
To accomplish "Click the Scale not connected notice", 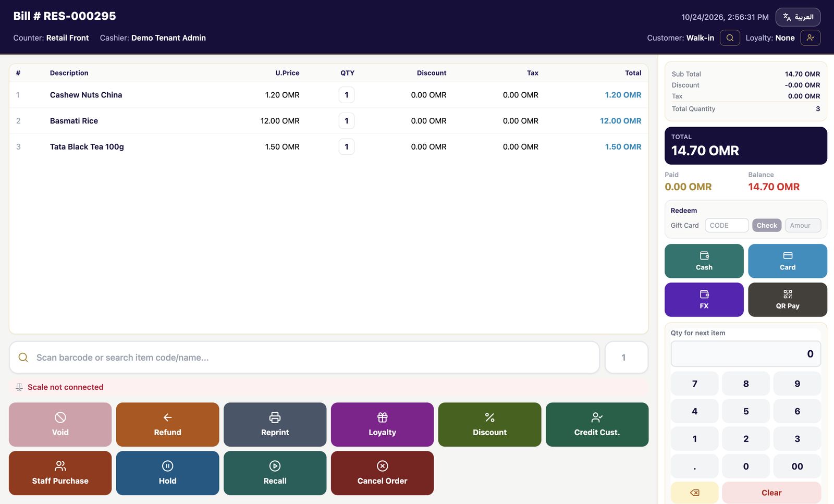I will 328,387.
